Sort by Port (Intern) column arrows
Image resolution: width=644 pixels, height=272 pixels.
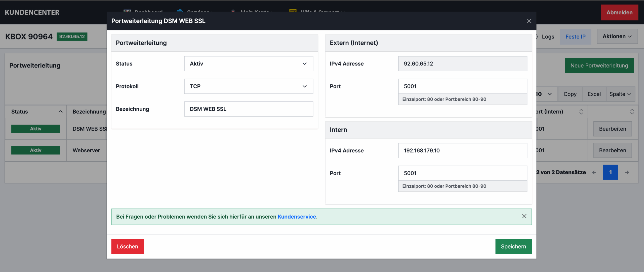(581, 112)
